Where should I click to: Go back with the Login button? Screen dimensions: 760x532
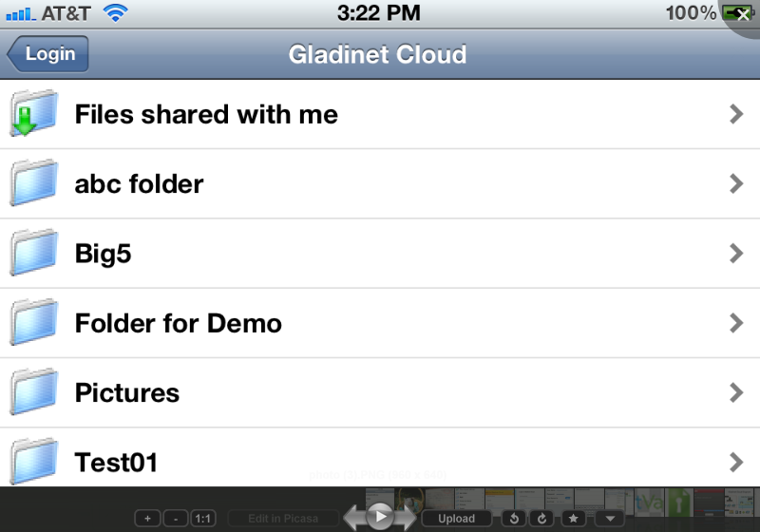[x=48, y=54]
